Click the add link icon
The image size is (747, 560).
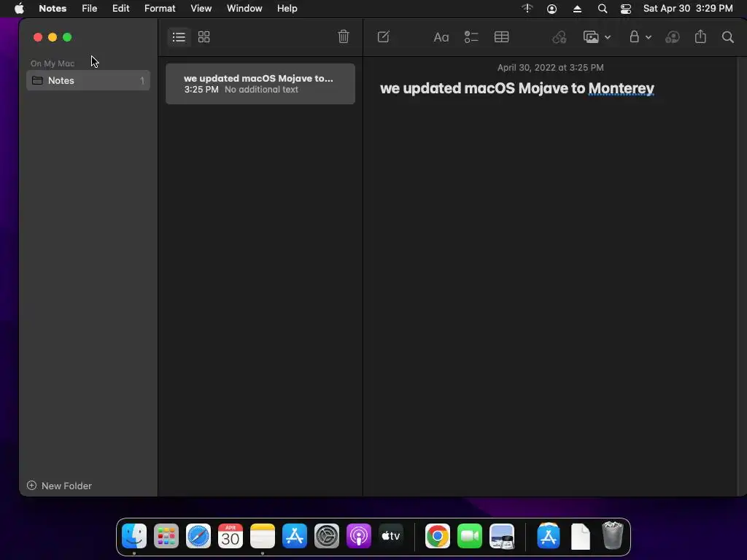[560, 37]
